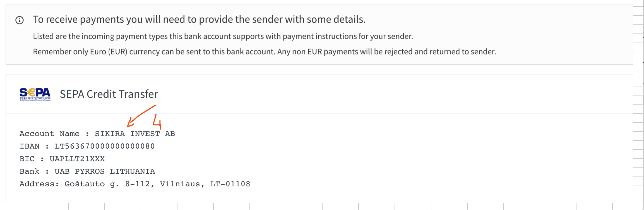Click the word INVEST in account name

pos(145,134)
